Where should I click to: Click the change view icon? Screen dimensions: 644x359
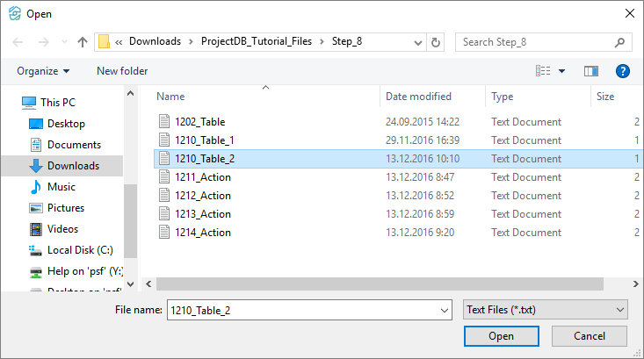pyautogui.click(x=544, y=71)
